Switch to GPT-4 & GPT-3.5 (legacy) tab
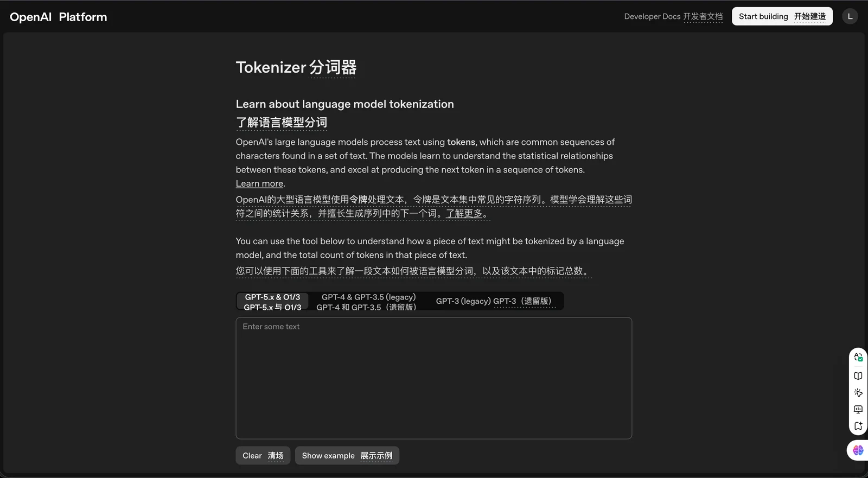 tap(367, 302)
